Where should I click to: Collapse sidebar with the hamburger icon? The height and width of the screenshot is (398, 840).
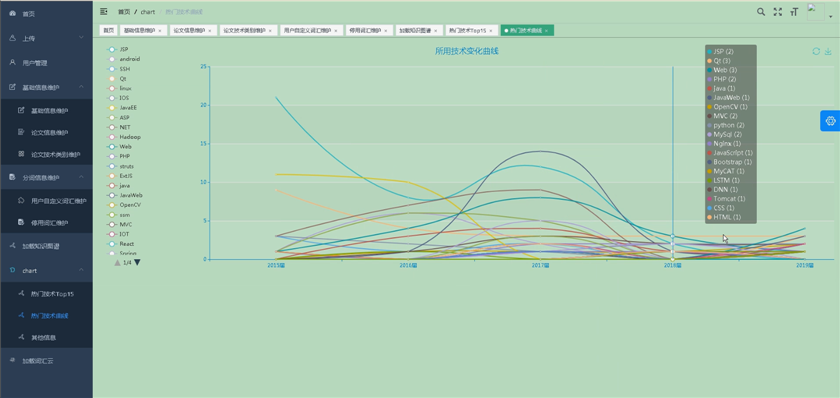pos(104,11)
